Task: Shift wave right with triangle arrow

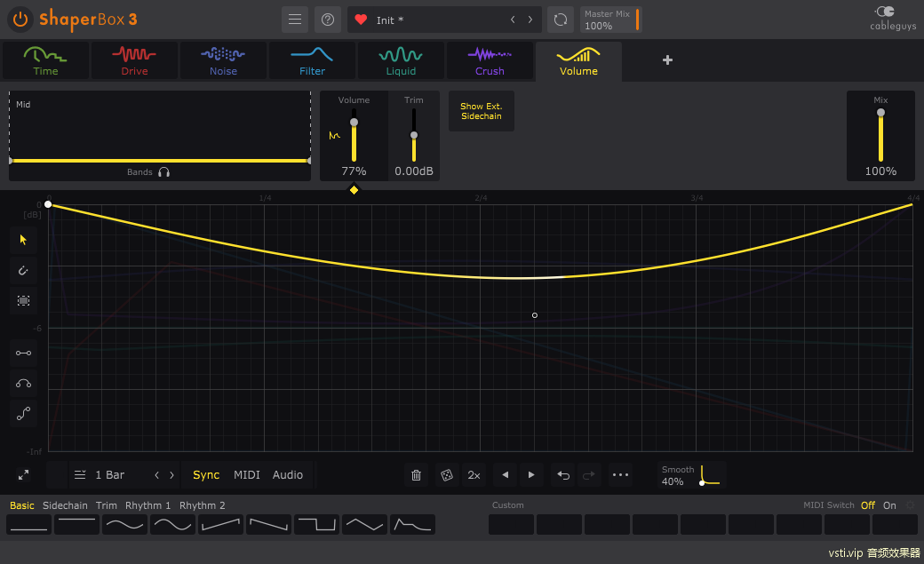Action: pyautogui.click(x=531, y=475)
